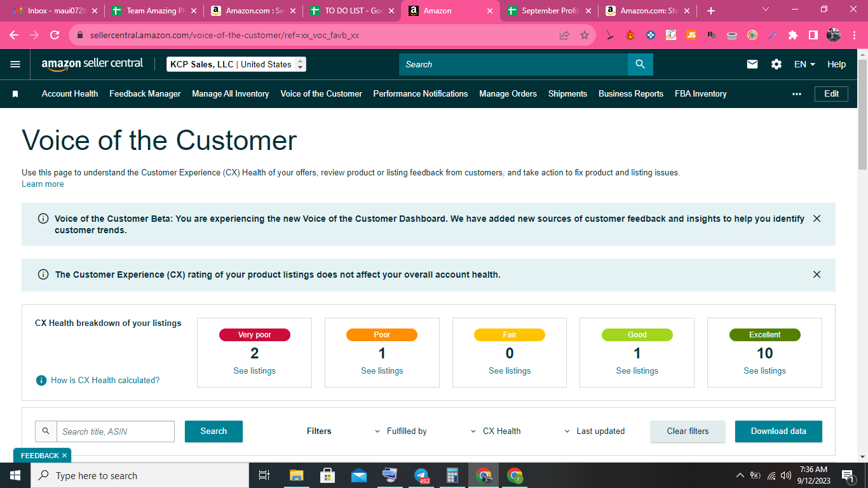This screenshot has width=868, height=488.
Task: Click the RS extension icon
Action: coord(712,36)
